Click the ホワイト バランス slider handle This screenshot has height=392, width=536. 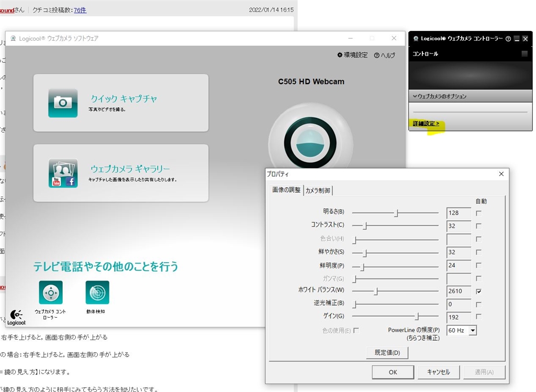[x=376, y=291]
